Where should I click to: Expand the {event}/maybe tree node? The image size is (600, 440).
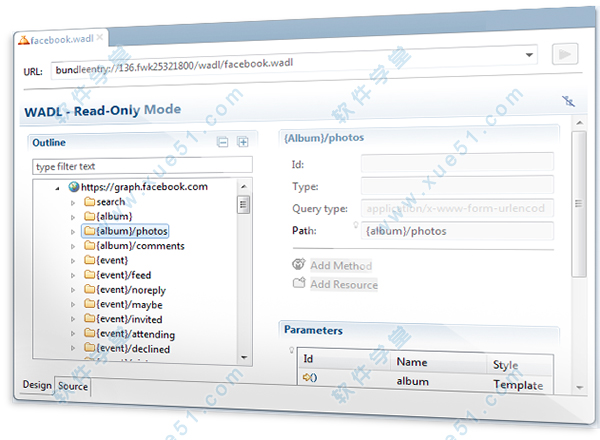tap(73, 305)
